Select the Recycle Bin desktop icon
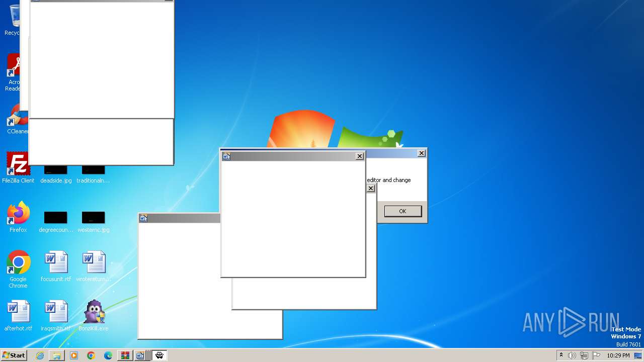This screenshot has height=362, width=644. 12,20
